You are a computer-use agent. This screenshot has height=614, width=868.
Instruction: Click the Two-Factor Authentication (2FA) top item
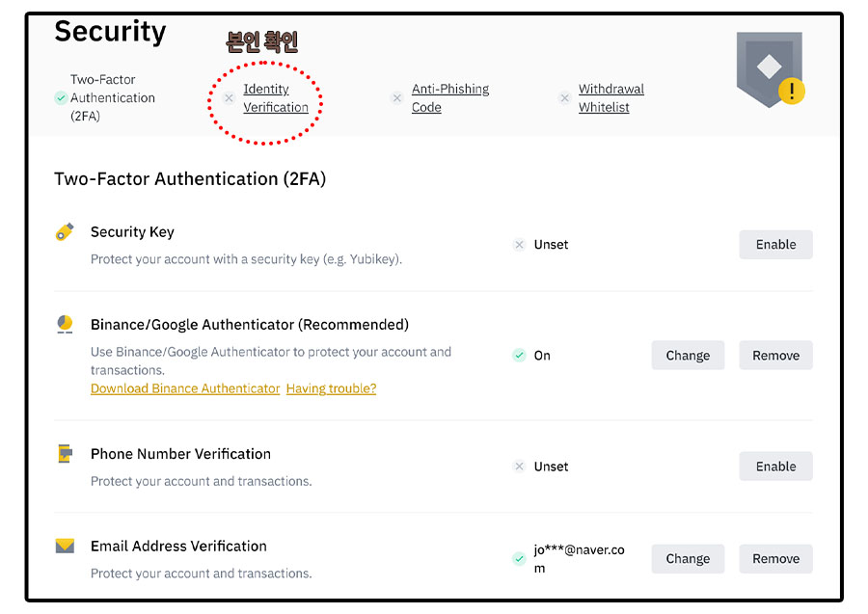coord(113,98)
